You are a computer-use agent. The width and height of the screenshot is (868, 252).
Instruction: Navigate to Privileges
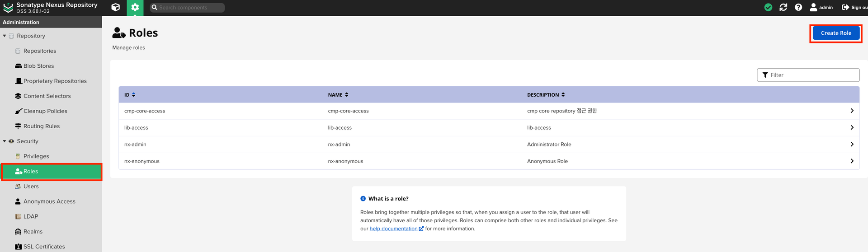click(x=36, y=156)
